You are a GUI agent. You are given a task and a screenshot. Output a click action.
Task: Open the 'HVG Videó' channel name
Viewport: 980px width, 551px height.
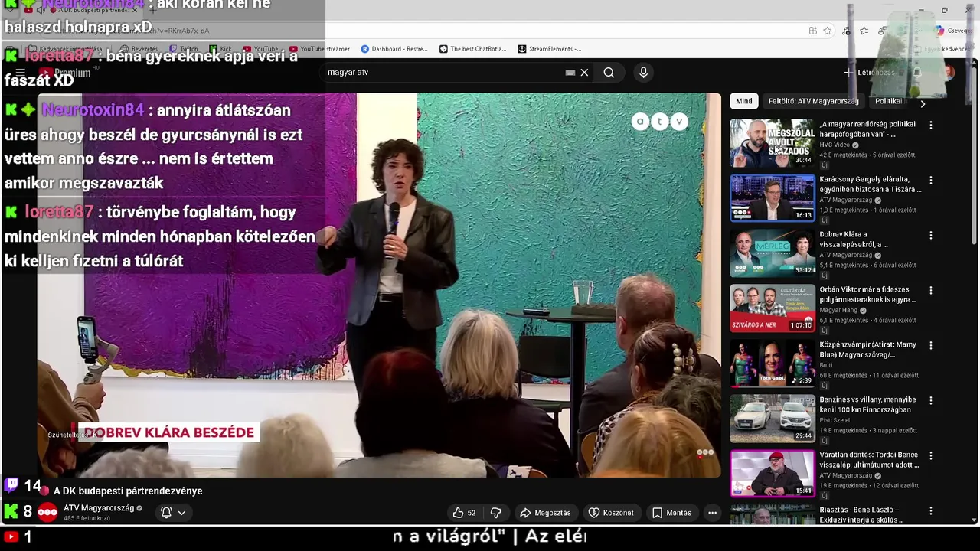(x=835, y=145)
